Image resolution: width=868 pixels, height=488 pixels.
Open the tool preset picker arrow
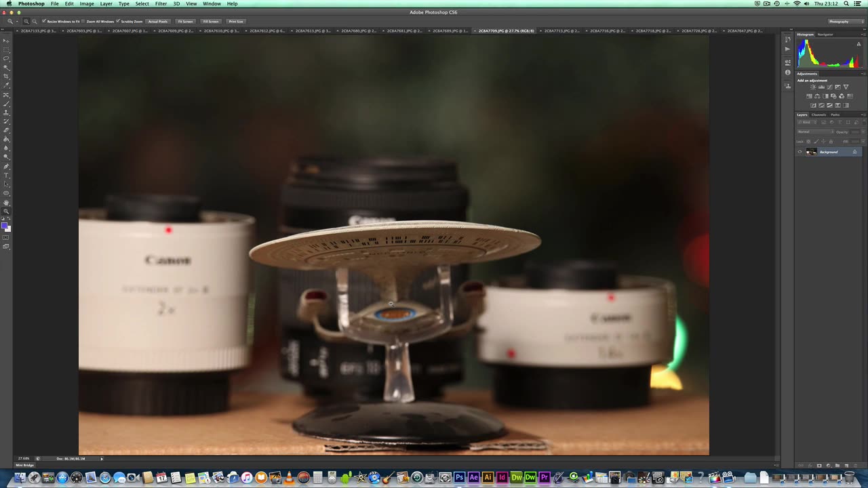(18, 21)
